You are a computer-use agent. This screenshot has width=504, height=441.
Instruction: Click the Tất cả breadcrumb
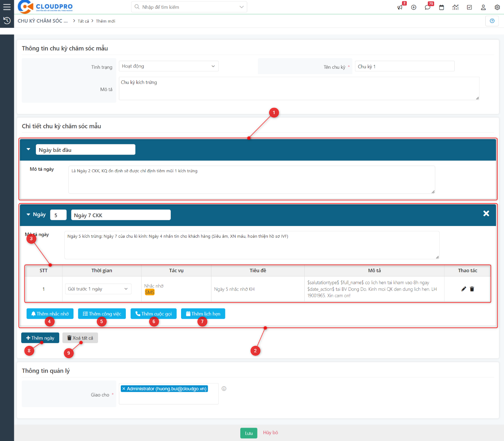point(83,21)
